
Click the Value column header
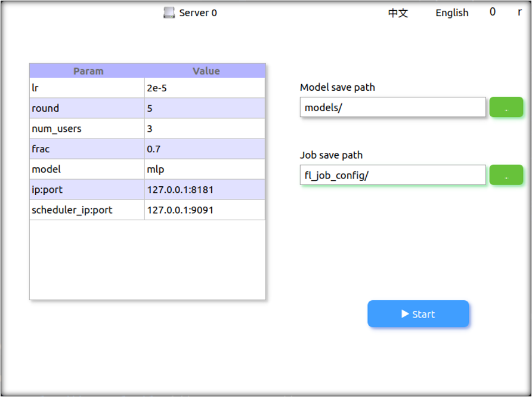click(206, 71)
